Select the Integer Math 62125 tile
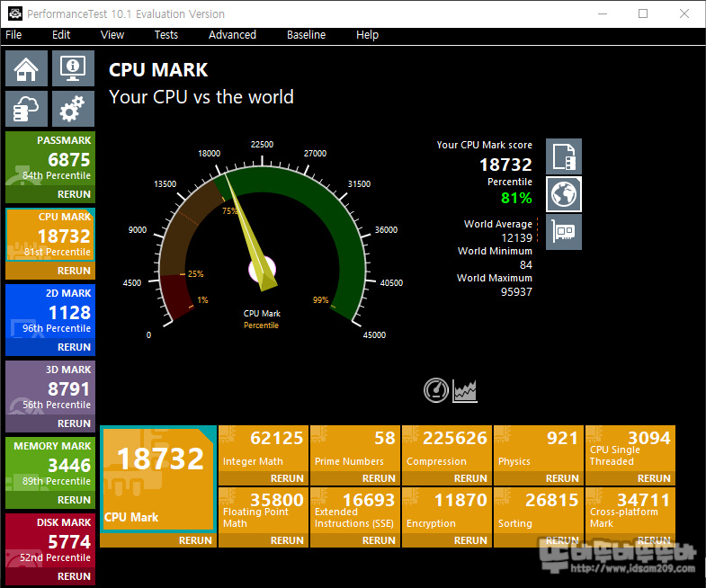The width and height of the screenshot is (706, 588). [x=264, y=448]
